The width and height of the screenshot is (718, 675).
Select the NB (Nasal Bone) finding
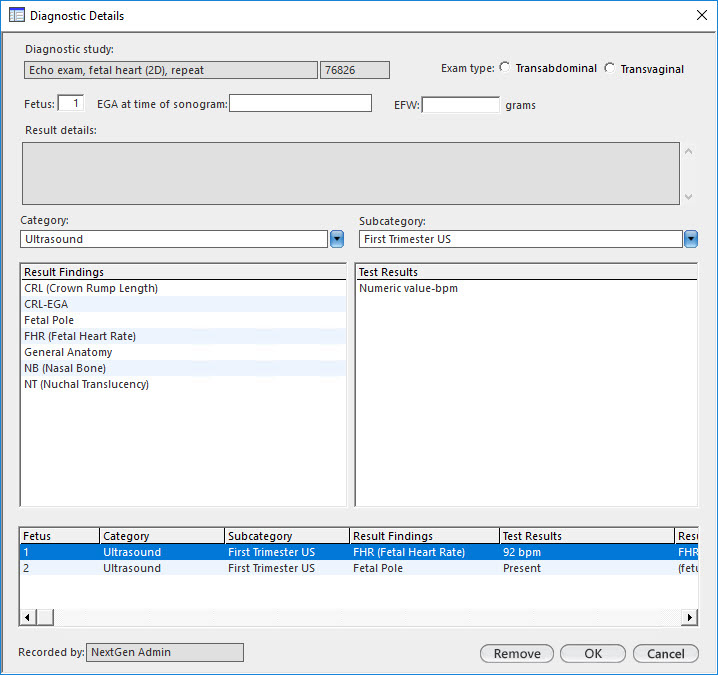point(185,368)
